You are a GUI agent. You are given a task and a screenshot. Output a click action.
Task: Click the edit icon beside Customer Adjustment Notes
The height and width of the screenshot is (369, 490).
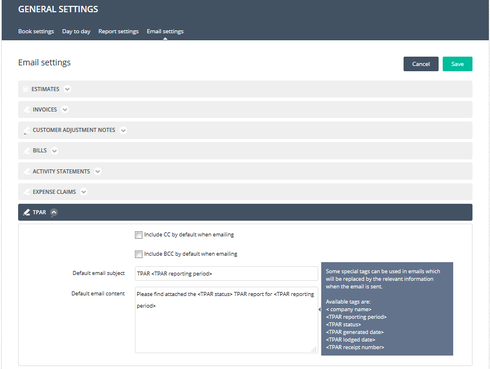tap(26, 130)
